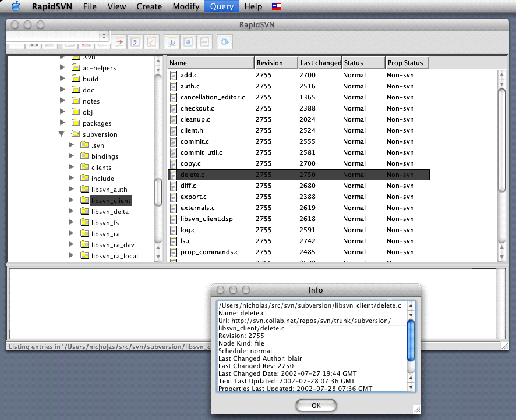Image resolution: width=516 pixels, height=420 pixels.
Task: Sort files by the Last changed column header
Action: (x=320, y=63)
